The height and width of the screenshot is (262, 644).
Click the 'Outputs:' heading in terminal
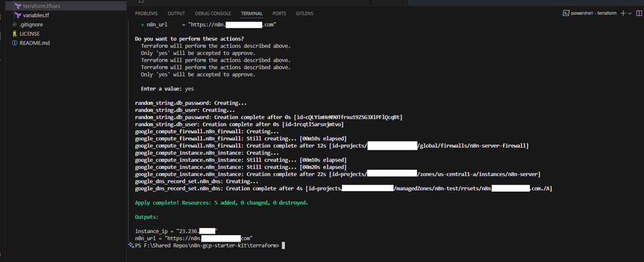(147, 217)
